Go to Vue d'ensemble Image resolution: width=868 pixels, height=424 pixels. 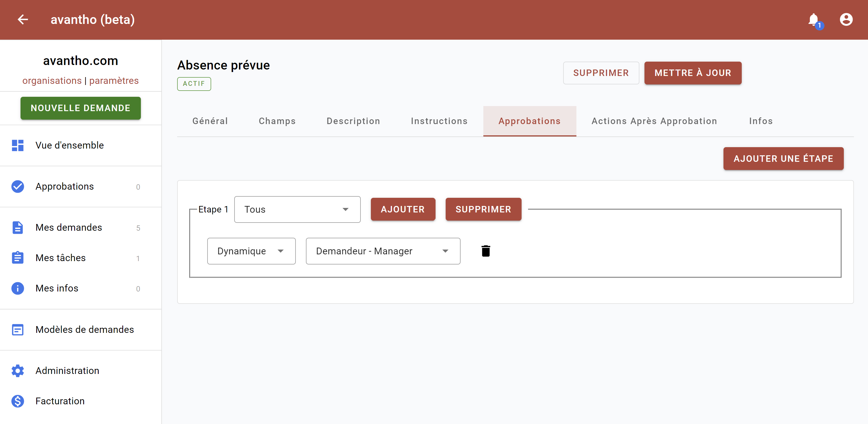click(x=81, y=145)
